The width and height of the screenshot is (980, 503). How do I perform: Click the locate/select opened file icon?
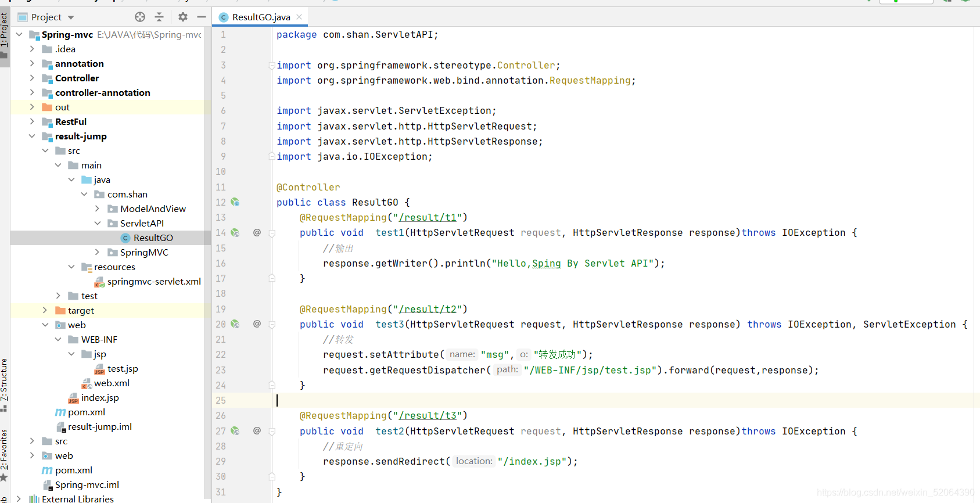[140, 17]
